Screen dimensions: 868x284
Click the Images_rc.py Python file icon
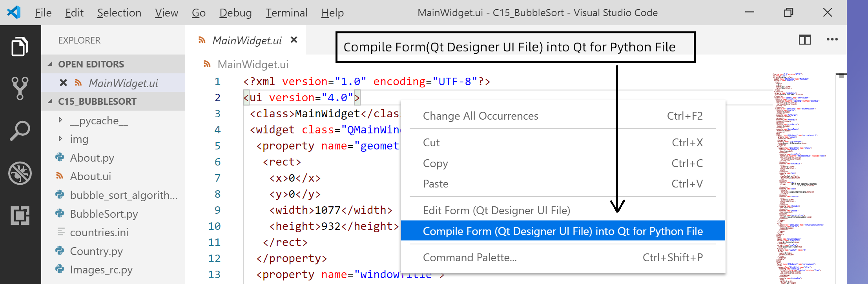coord(60,269)
